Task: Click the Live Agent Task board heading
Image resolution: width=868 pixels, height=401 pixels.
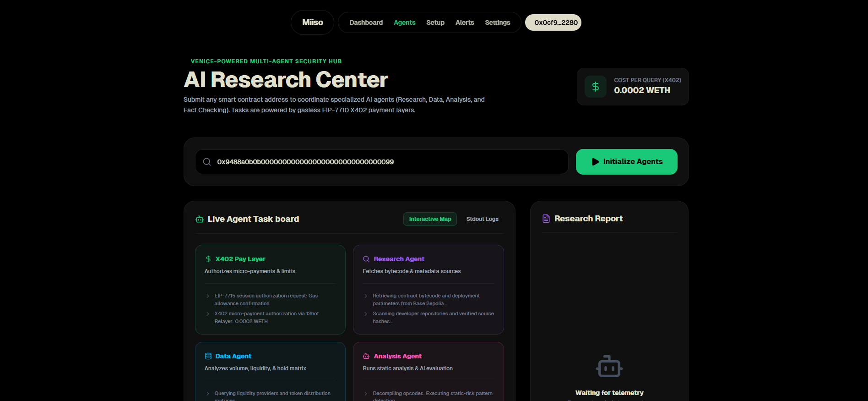Action: click(x=253, y=219)
